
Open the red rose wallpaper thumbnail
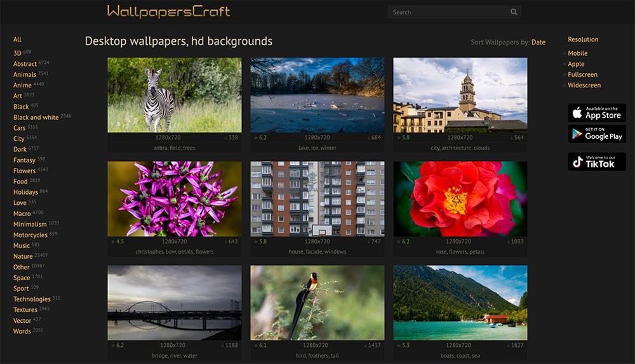tap(460, 199)
